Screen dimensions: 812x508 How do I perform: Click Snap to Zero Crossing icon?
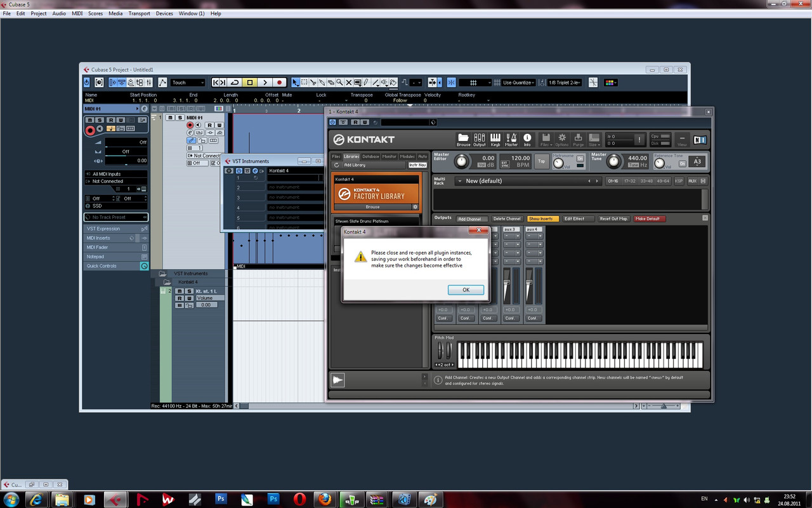click(593, 83)
